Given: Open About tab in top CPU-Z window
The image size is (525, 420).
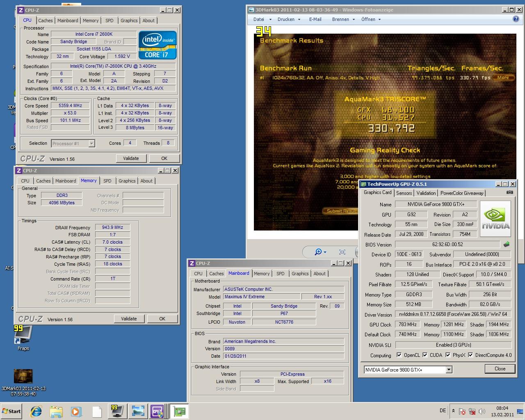Looking at the screenshot, I should coord(148,21).
